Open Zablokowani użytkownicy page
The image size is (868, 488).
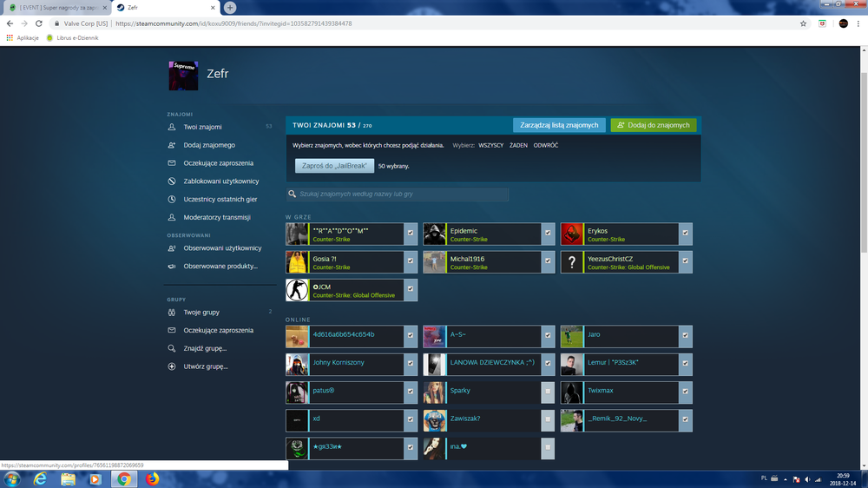pos(220,181)
